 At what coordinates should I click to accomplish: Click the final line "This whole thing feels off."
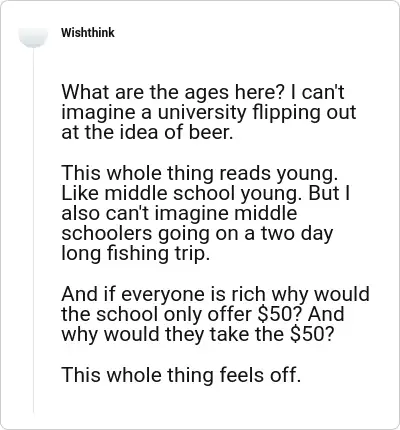click(x=181, y=375)
